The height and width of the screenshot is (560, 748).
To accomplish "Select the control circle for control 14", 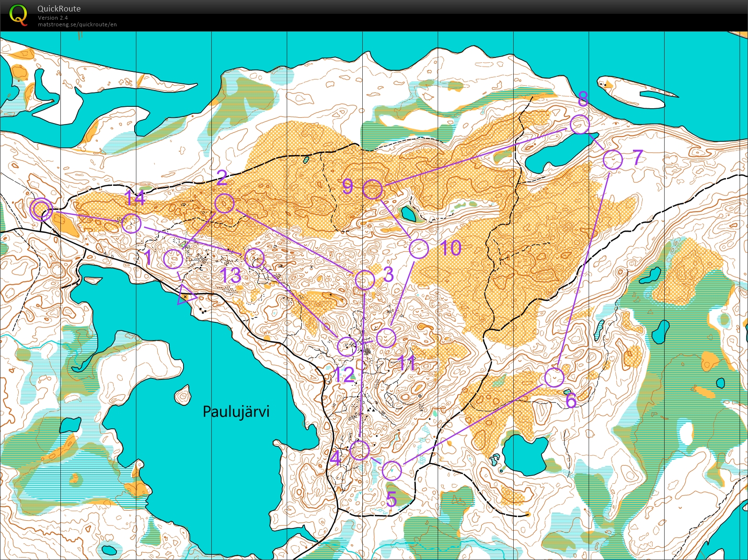I will click(x=131, y=224).
